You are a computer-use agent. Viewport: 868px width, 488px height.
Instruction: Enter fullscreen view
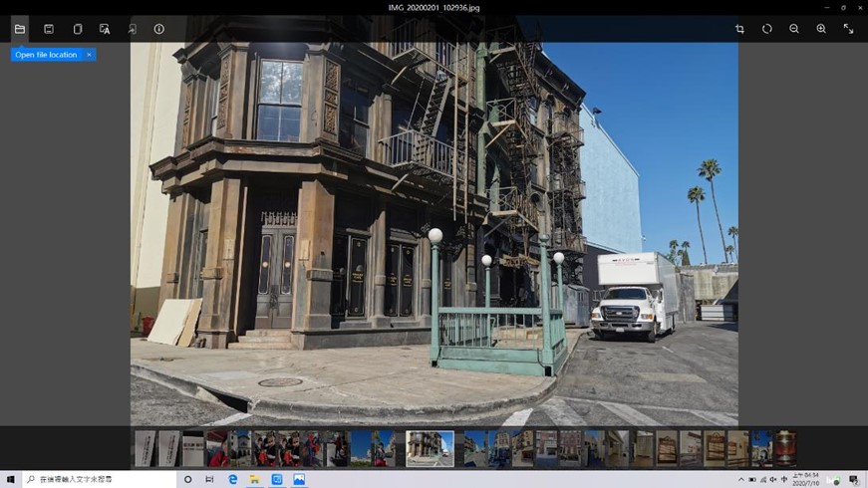[848, 29]
